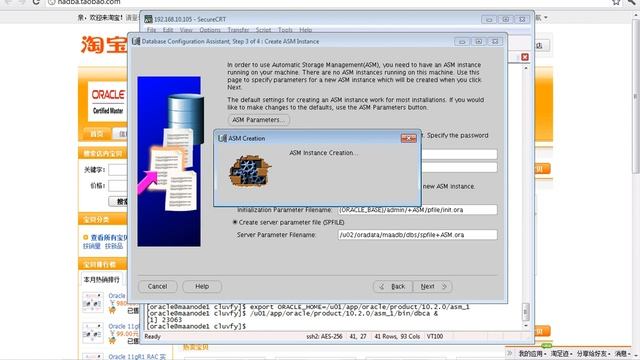Open the Oracle 11g product thumbnail priced 99.00

[x=93, y=333]
